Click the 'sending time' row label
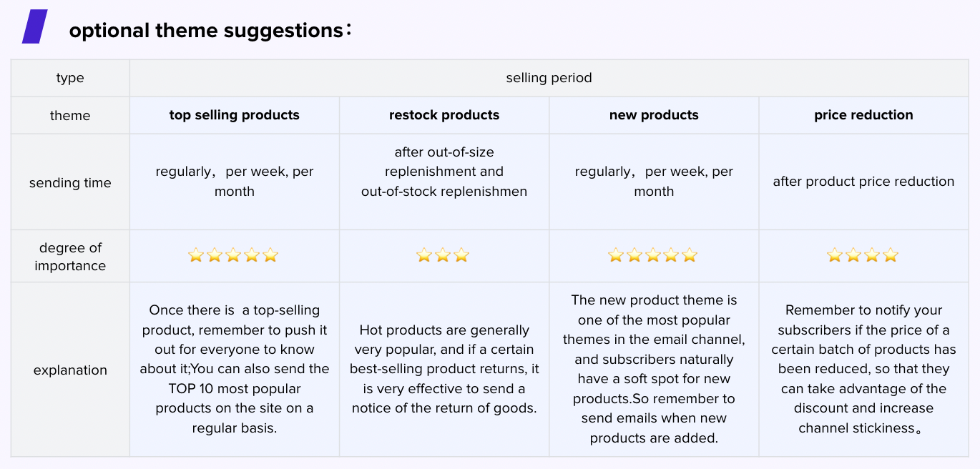 click(x=70, y=182)
